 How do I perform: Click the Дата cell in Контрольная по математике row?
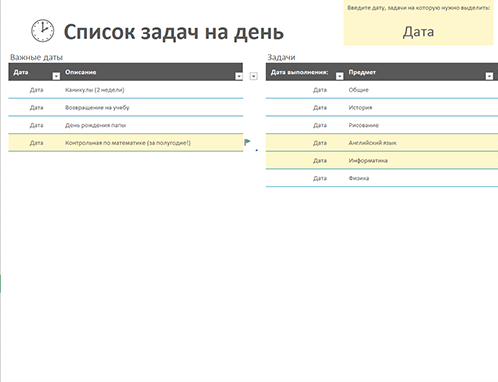point(36,143)
